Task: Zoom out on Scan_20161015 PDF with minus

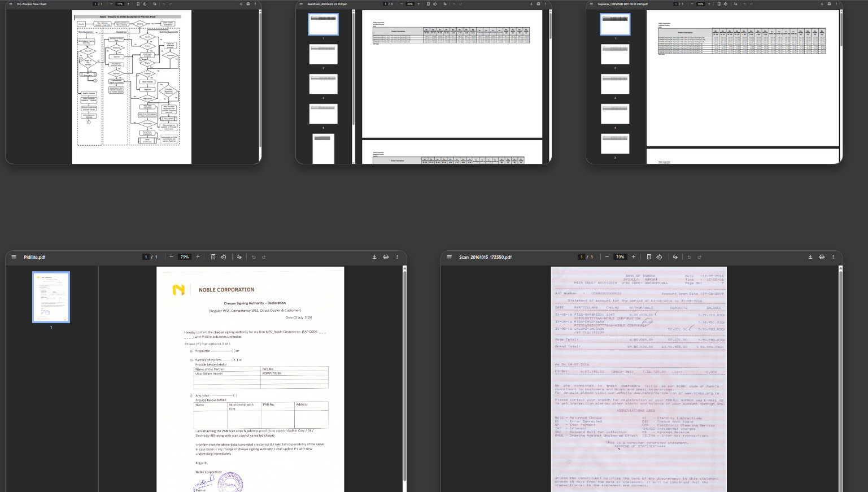Action: [607, 257]
